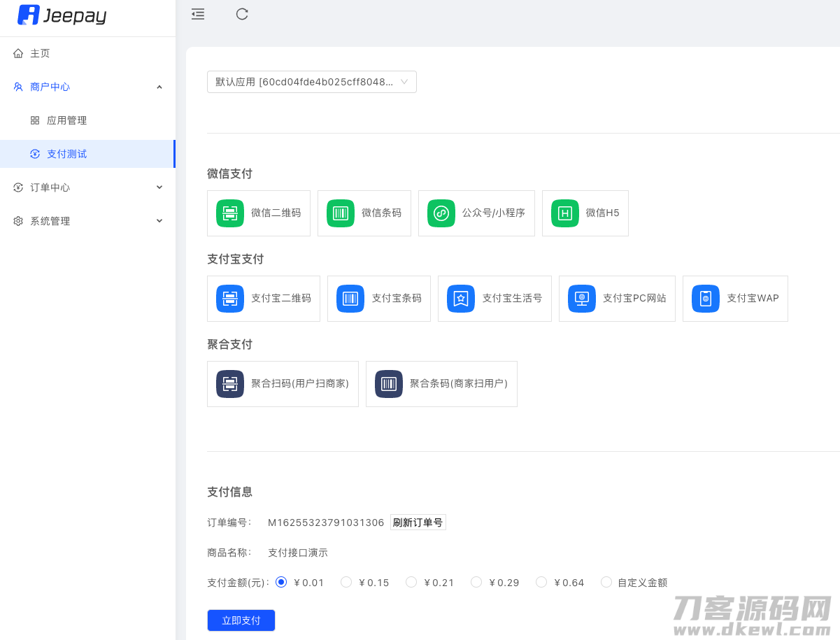The width and height of the screenshot is (840, 640).
Task: Choose 聚合扫码(用户扫商家) payment icon
Action: coord(230,384)
